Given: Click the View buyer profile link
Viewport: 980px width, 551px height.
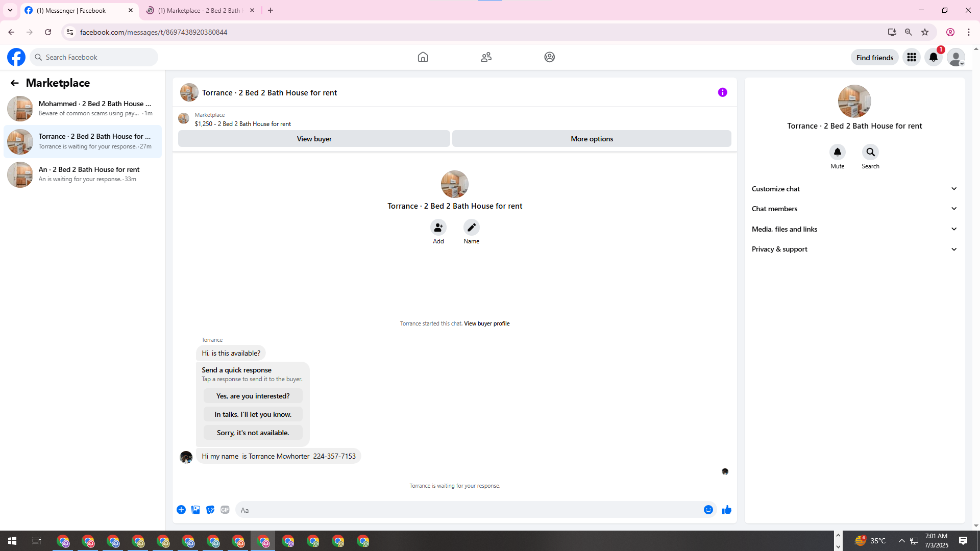Looking at the screenshot, I should (x=486, y=323).
